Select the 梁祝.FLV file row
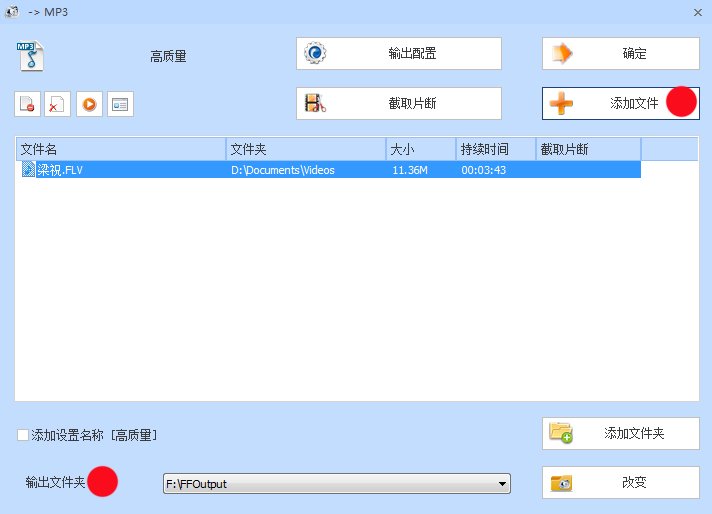712x514 pixels. click(329, 170)
